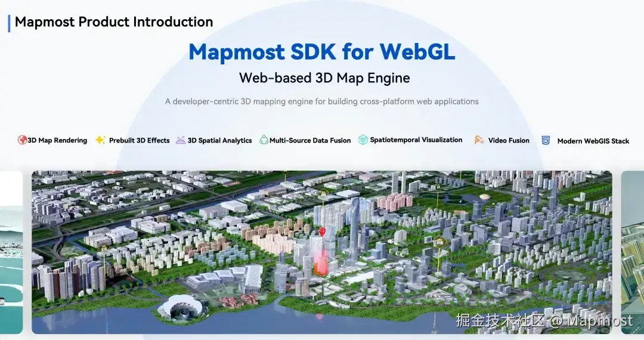Open the central 3D city map image
Viewport: 644px width, 340px height.
[322, 252]
